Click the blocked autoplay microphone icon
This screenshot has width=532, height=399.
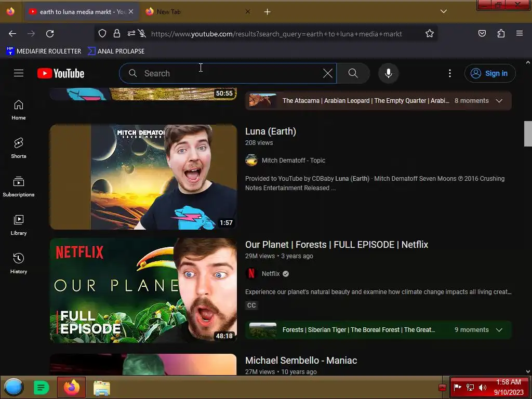point(142,33)
